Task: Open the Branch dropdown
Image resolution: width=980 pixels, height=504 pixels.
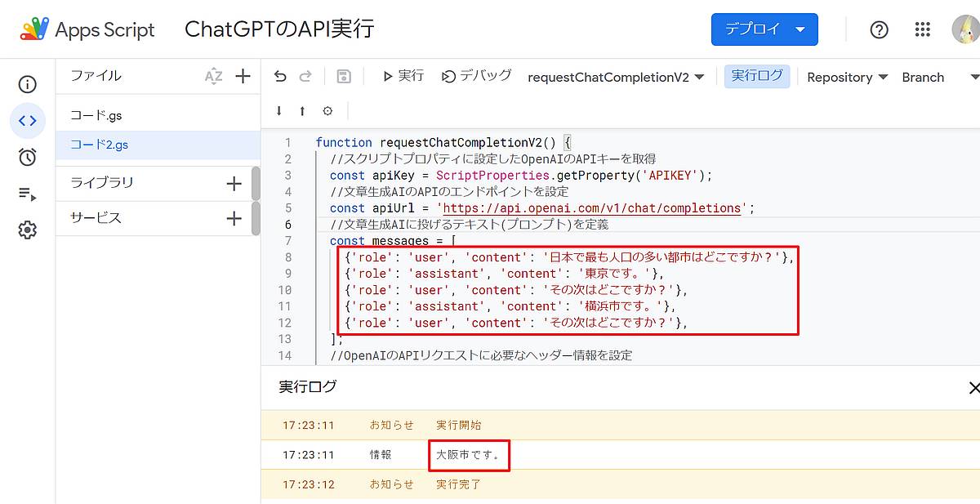Action: click(939, 77)
